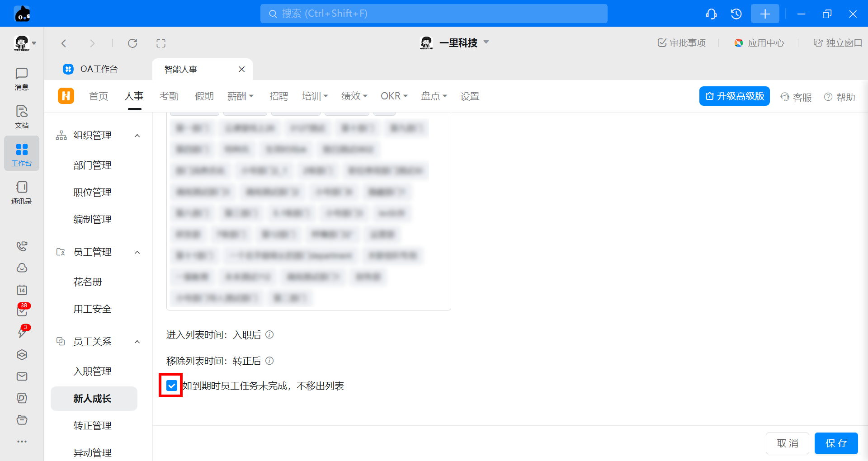Click the refresh page icon
Screen dimensions: 868x461
pyautogui.click(x=132, y=43)
